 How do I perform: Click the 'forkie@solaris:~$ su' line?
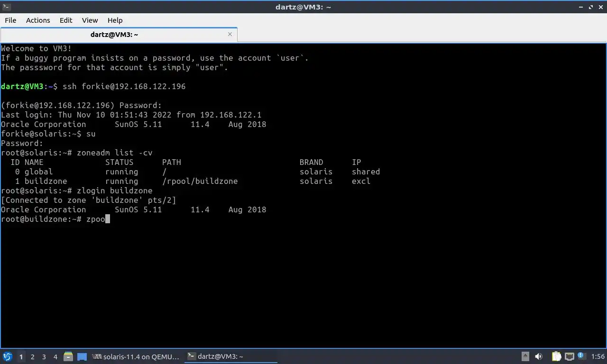[x=48, y=134]
